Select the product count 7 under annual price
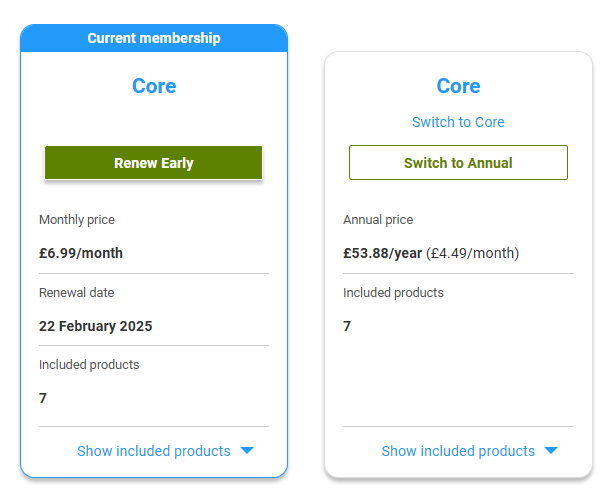Image resolution: width=605 pixels, height=490 pixels. 347,326
